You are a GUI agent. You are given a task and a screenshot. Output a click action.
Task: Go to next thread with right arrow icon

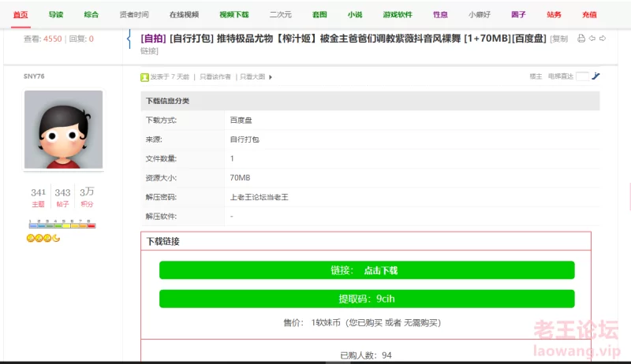point(603,39)
